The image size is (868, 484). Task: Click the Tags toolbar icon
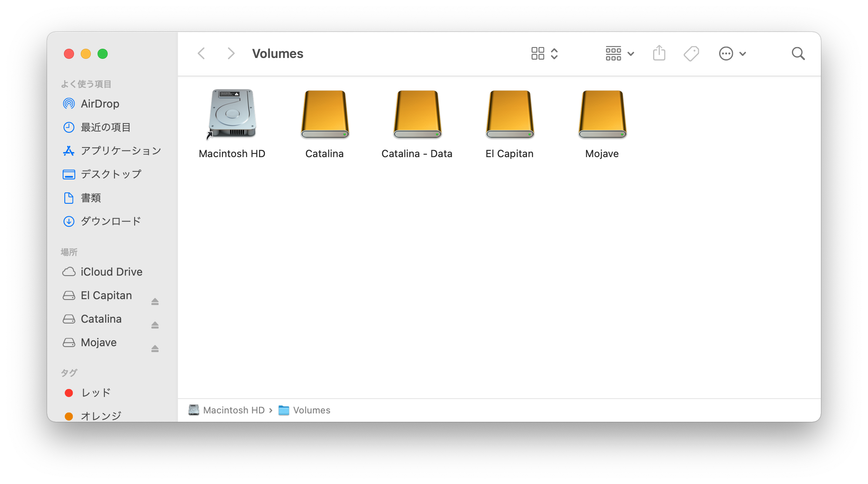click(x=691, y=53)
